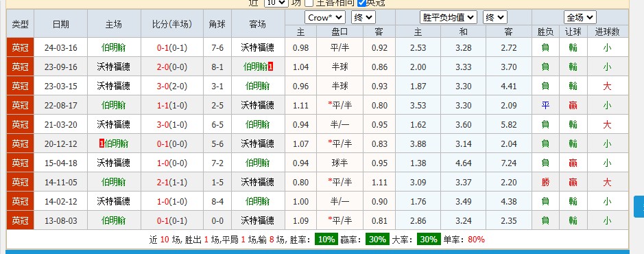Open away team 伯明翰 in 21-03-20 row

pos(257,124)
